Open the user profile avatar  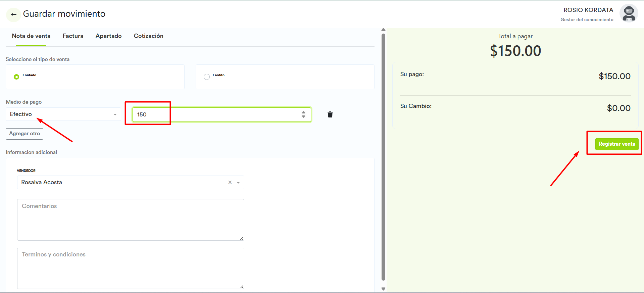[629, 13]
